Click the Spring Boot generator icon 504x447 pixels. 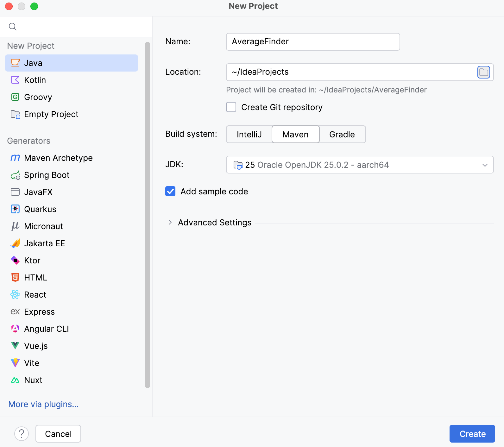point(15,175)
